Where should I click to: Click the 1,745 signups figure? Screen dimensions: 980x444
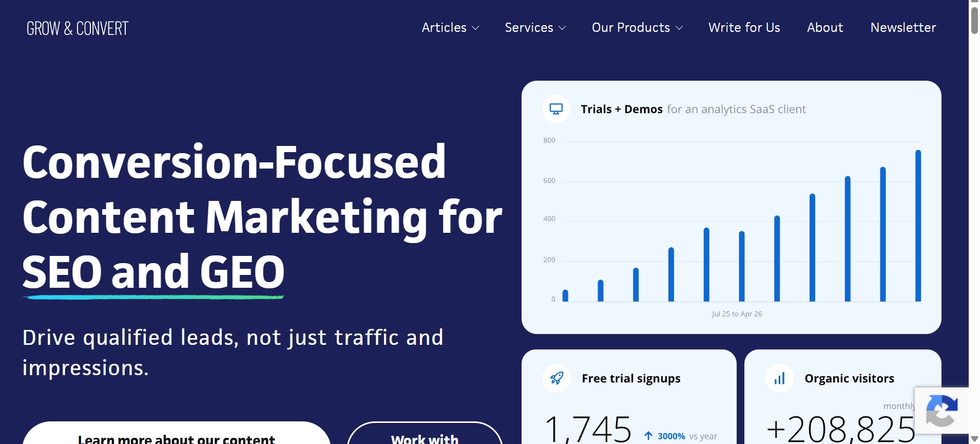(x=588, y=429)
